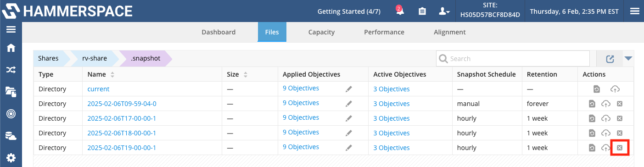Switch to the Capacity tab
This screenshot has width=644, height=167.
click(x=321, y=32)
